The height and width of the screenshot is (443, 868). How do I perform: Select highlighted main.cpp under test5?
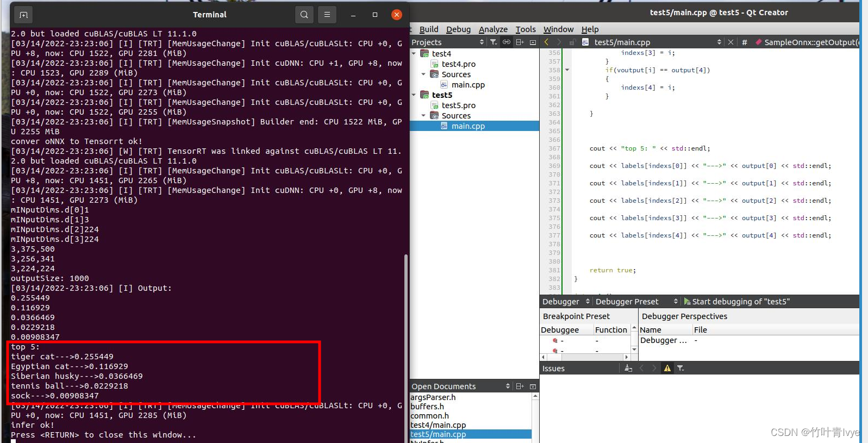[468, 126]
